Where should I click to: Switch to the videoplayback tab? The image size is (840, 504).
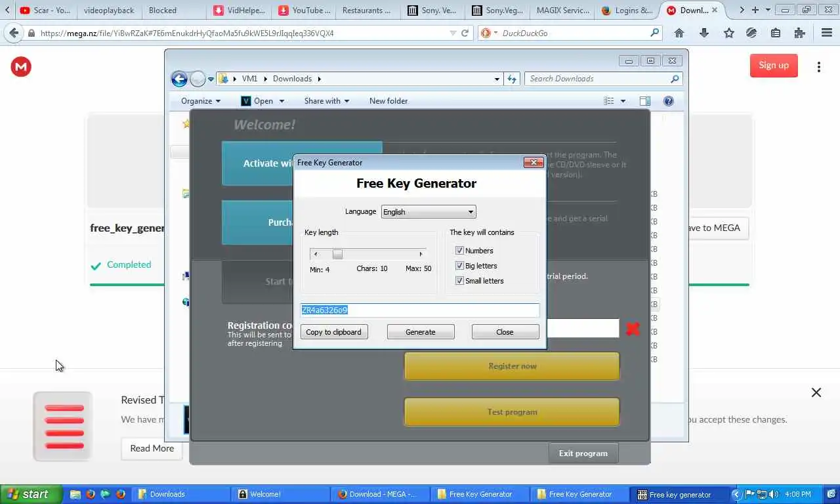tap(109, 10)
